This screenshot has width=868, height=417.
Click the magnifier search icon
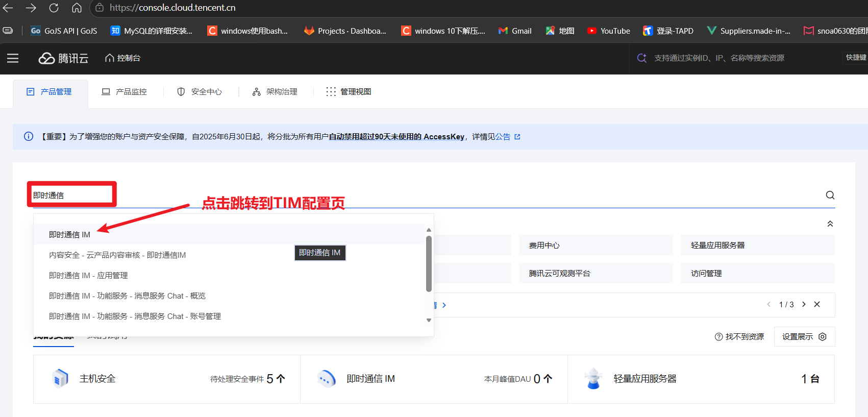830,195
